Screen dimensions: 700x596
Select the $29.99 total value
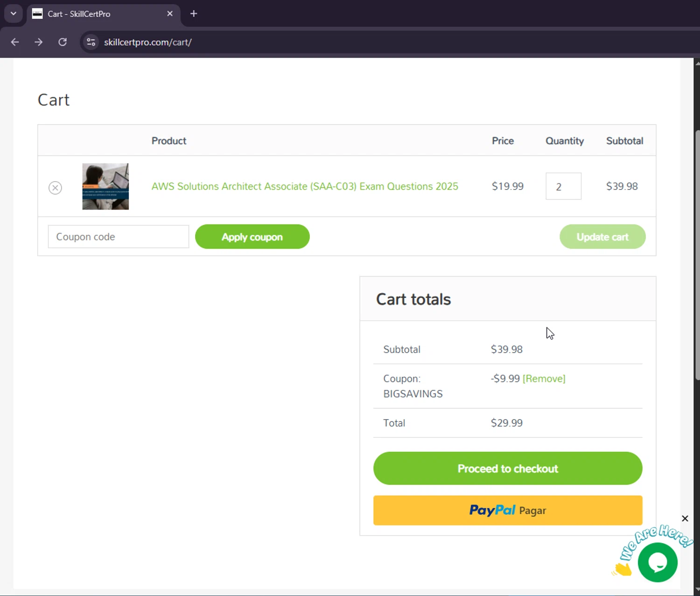(507, 423)
